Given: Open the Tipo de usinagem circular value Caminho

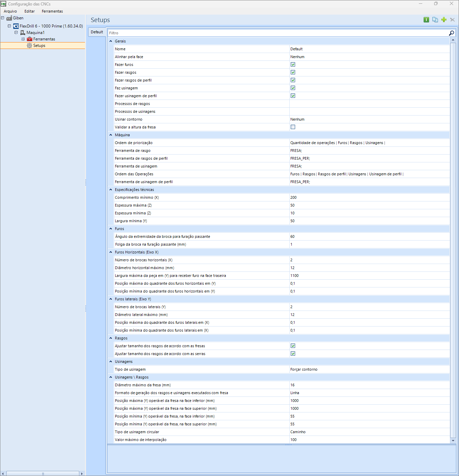Looking at the screenshot, I should pyautogui.click(x=370, y=432).
